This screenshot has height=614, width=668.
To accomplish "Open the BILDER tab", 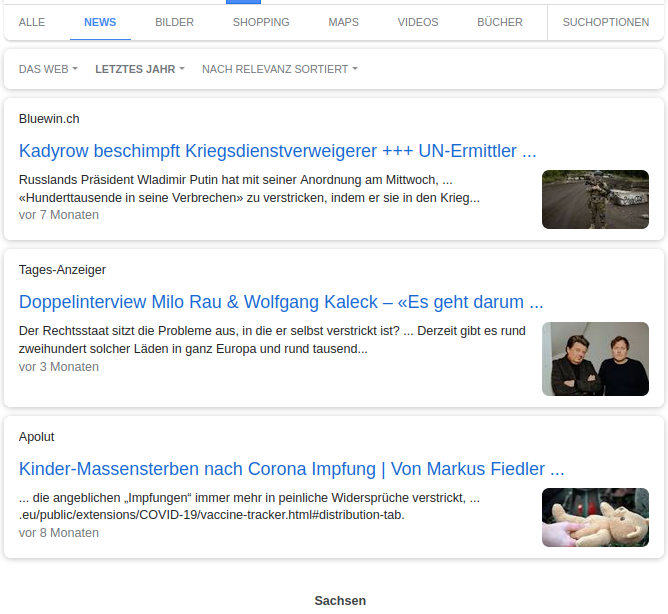I will click(x=174, y=22).
